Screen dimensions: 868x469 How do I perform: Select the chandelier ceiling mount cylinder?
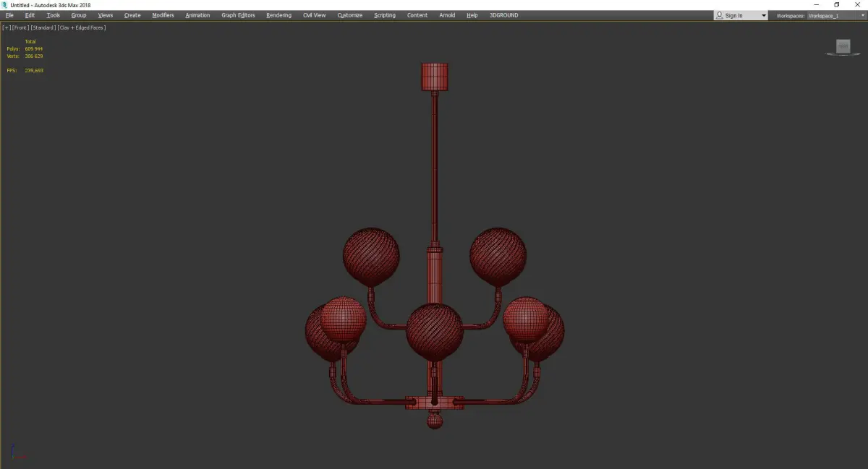(x=435, y=77)
